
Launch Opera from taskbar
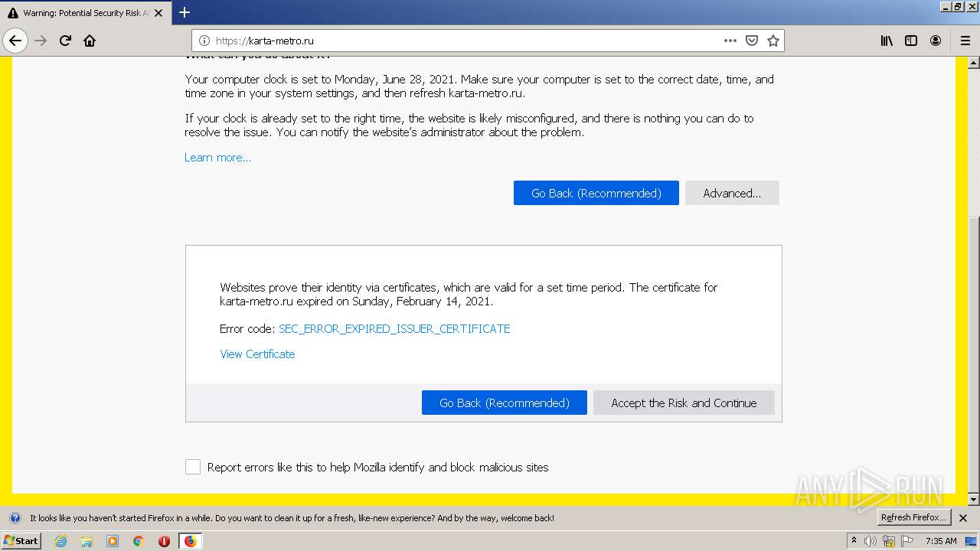click(164, 541)
